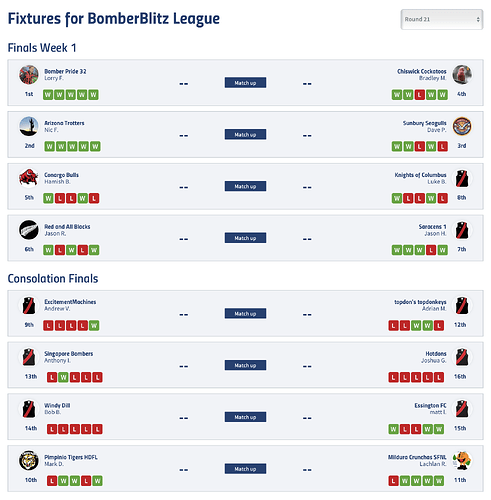Open the ExcitementMachines team name link
The height and width of the screenshot is (500, 491).
pyautogui.click(x=70, y=302)
